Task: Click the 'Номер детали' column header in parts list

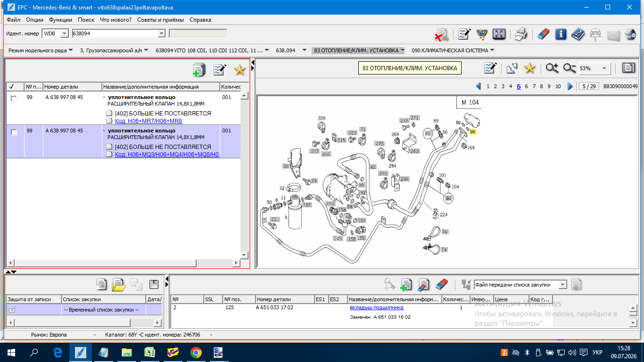Action: pos(73,87)
